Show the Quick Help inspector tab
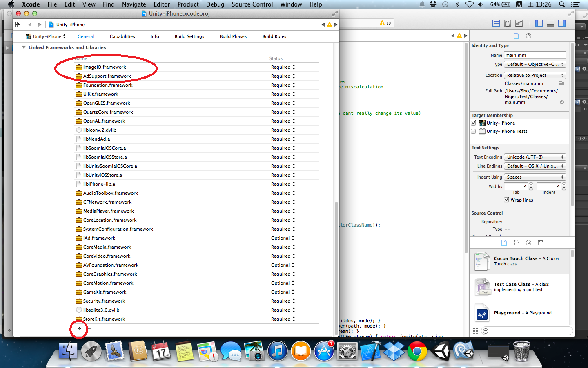588x368 pixels. [x=528, y=36]
